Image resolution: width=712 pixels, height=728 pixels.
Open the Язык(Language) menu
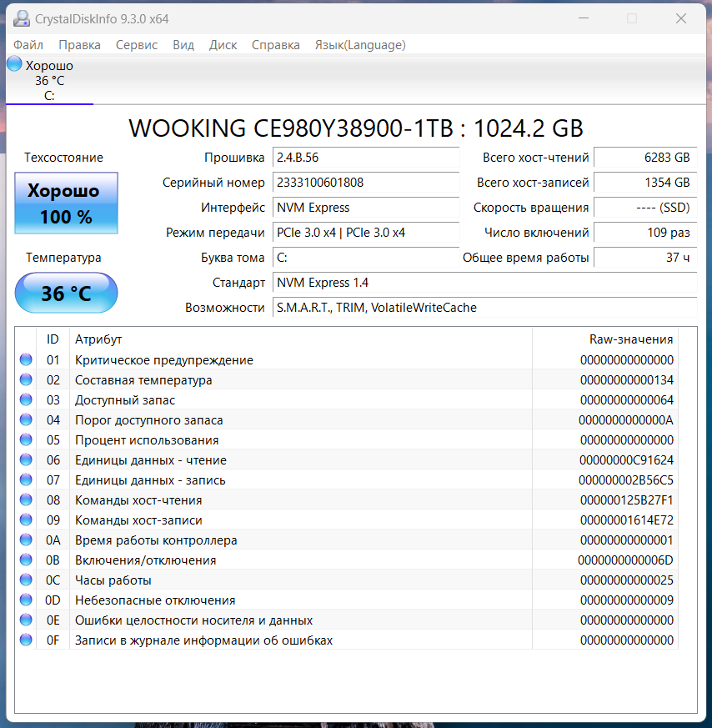point(360,45)
